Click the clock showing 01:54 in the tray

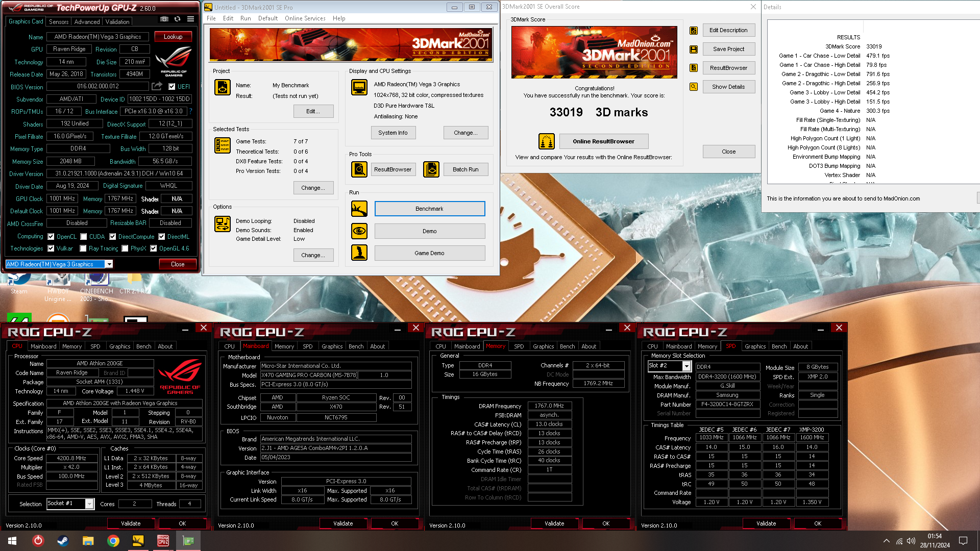point(935,536)
